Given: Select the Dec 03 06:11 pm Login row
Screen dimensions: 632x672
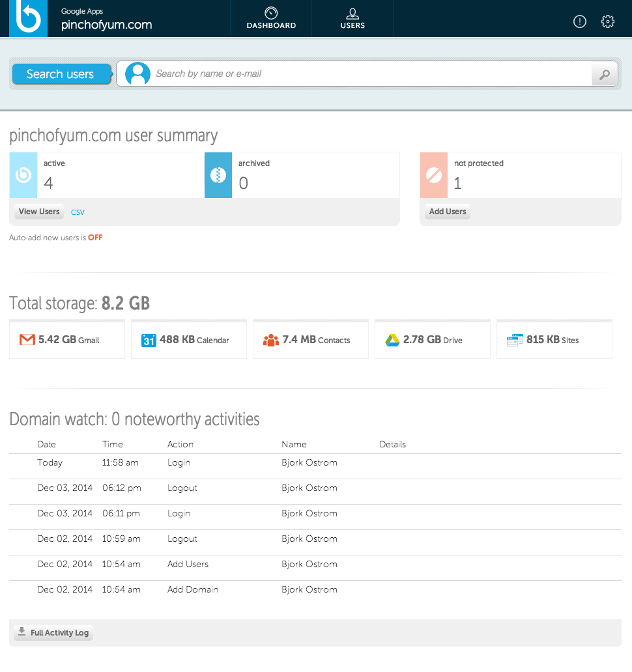Looking at the screenshot, I should point(315,517).
